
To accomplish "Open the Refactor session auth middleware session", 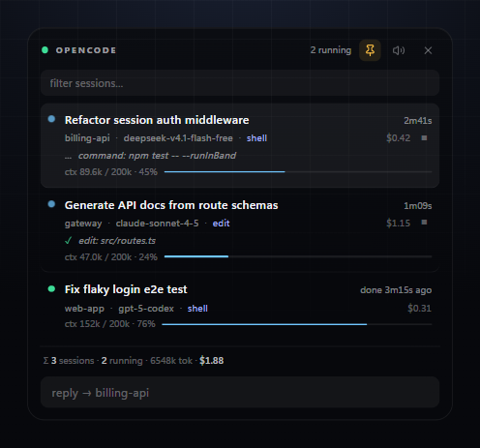I will (240, 145).
